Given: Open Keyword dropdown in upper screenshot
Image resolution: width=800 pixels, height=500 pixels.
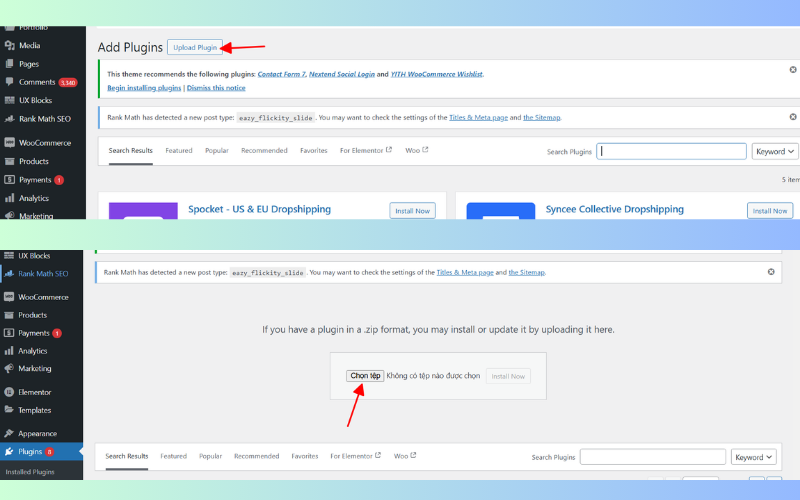Looking at the screenshot, I should pos(775,151).
